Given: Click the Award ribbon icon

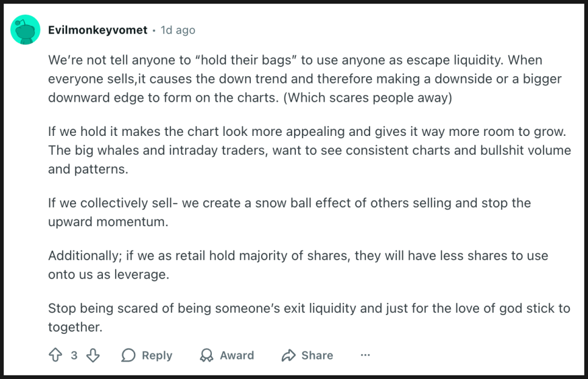Looking at the screenshot, I should 207,355.
